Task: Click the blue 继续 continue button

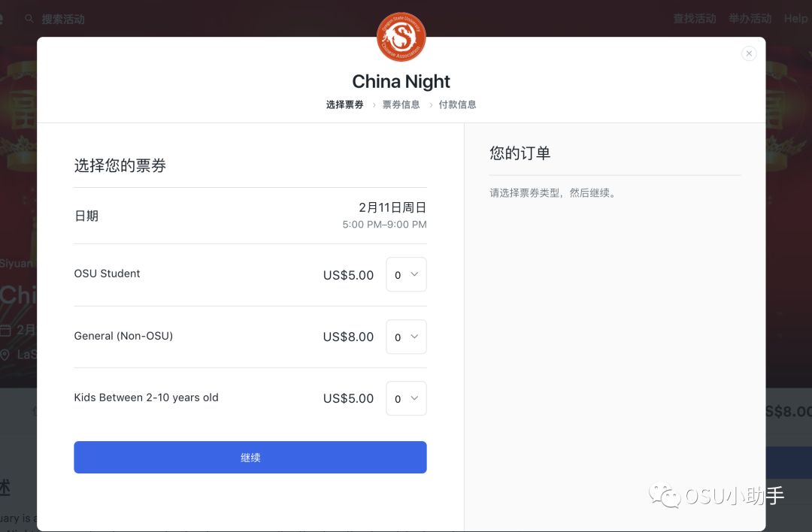Action: 250,458
